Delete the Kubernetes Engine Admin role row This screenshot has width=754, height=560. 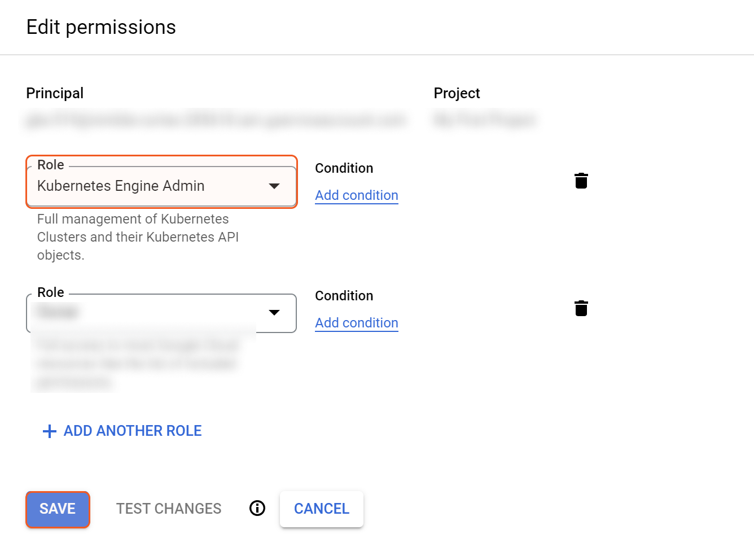581,181
